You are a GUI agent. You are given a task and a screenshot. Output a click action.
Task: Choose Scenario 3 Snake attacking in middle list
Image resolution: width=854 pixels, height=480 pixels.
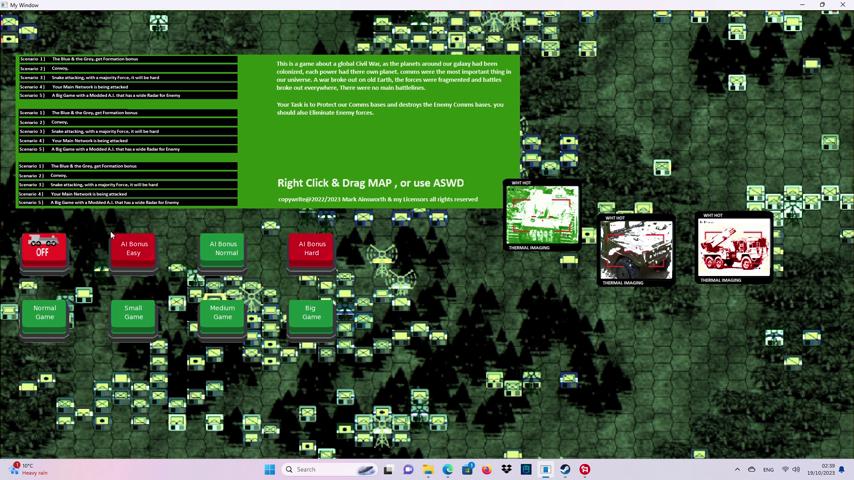tap(128, 131)
